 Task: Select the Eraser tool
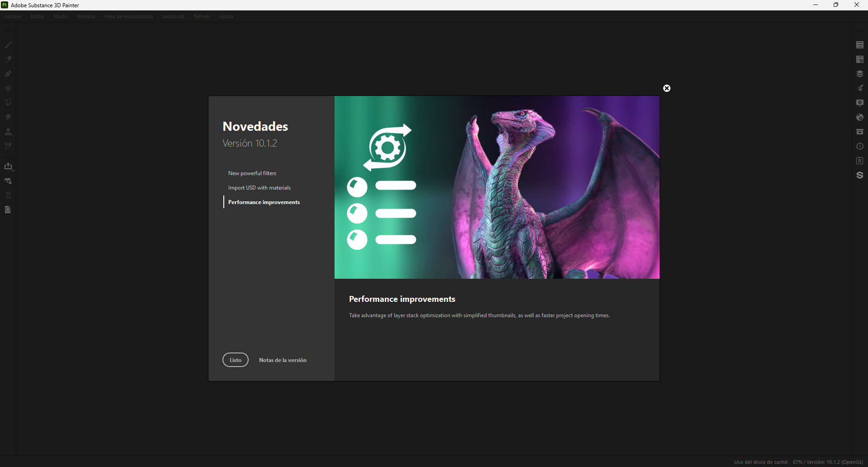[x=8, y=59]
